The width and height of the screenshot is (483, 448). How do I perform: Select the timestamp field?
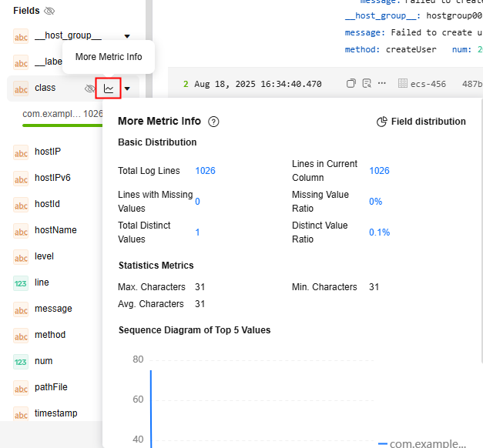[x=58, y=413]
